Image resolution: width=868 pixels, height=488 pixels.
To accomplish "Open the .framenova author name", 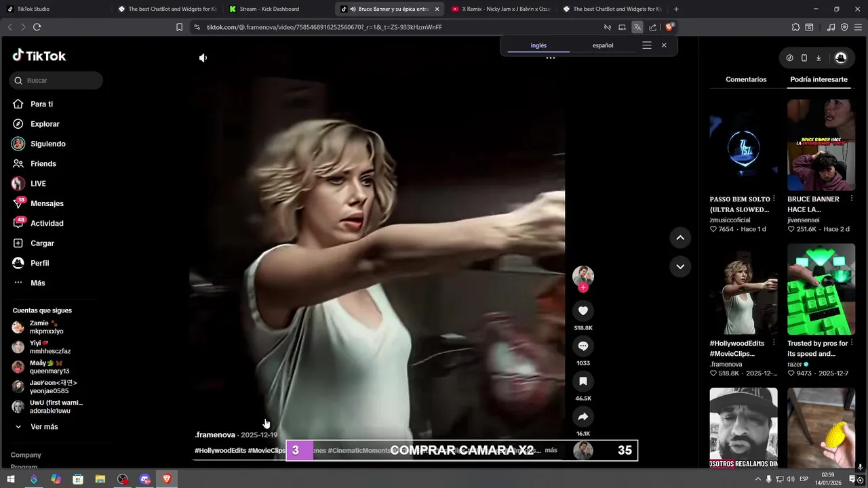I will pyautogui.click(x=215, y=435).
